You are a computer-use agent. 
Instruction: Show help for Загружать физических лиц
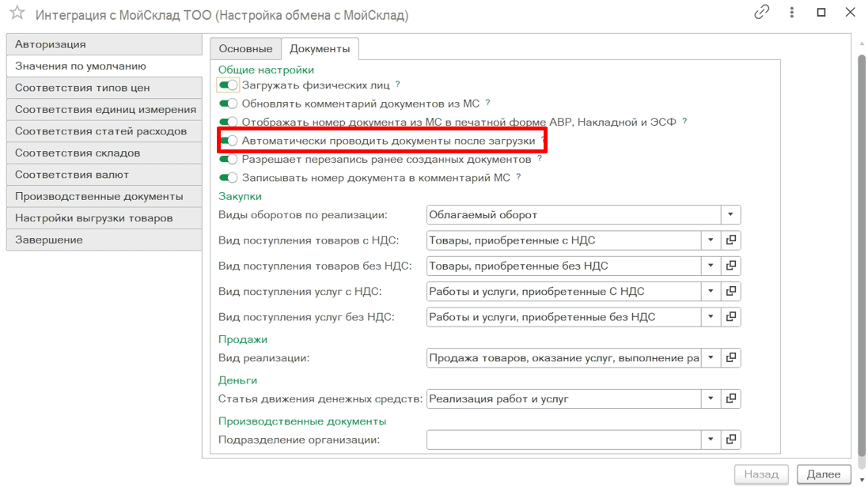tap(397, 85)
